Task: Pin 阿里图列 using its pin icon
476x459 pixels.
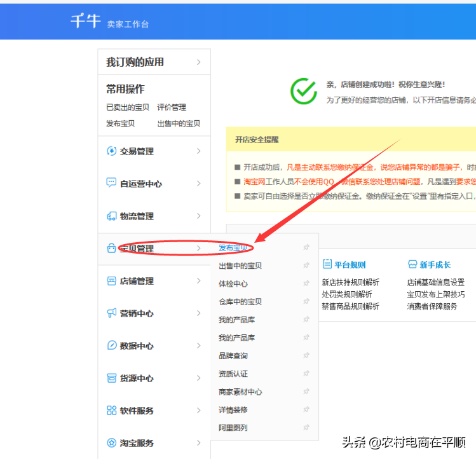Action: (x=306, y=427)
